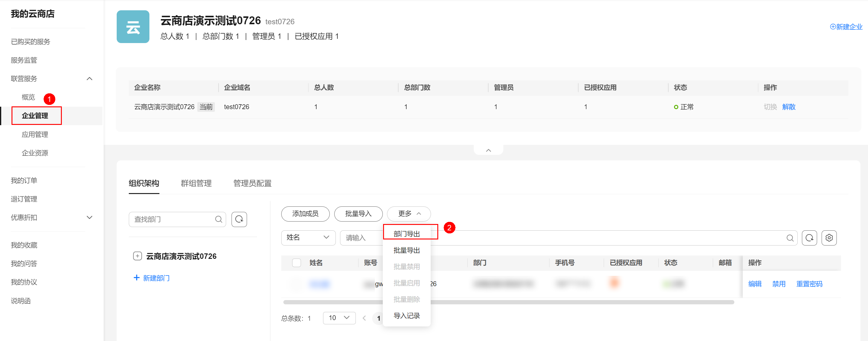Click the 云 enterprise logo icon

point(133,27)
